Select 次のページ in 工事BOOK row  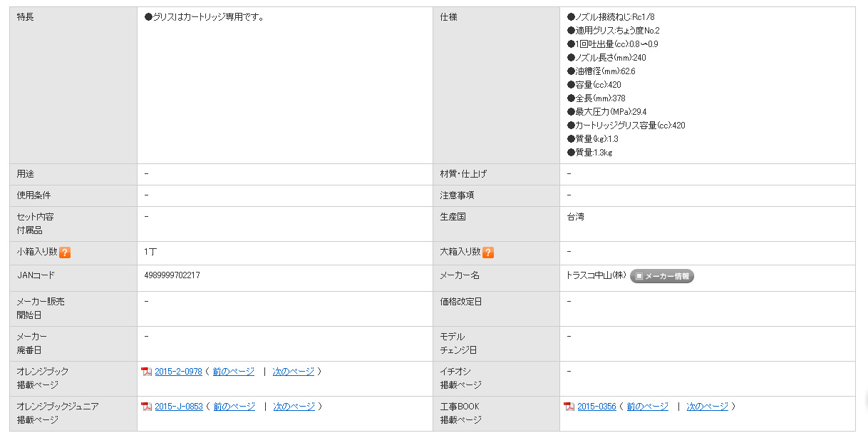[708, 407]
